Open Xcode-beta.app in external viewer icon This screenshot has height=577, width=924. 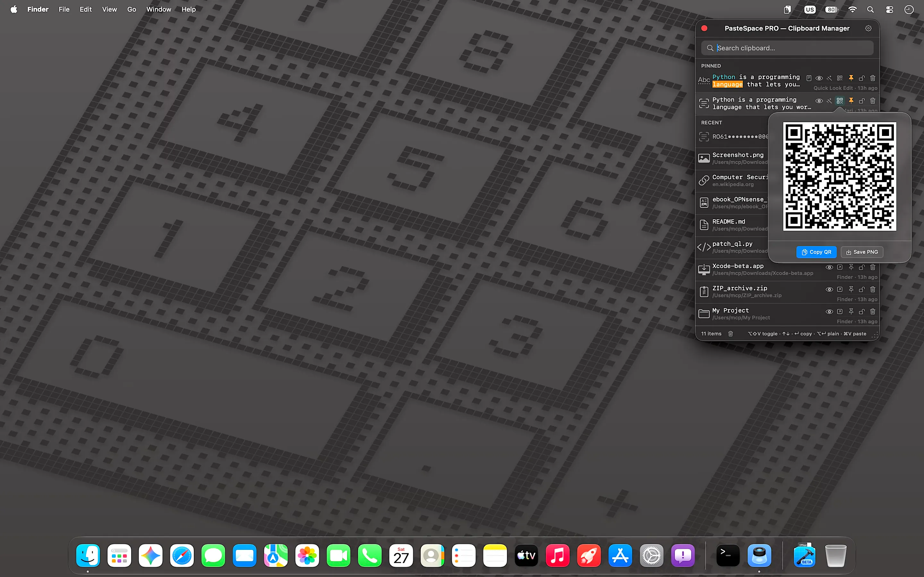click(x=840, y=267)
